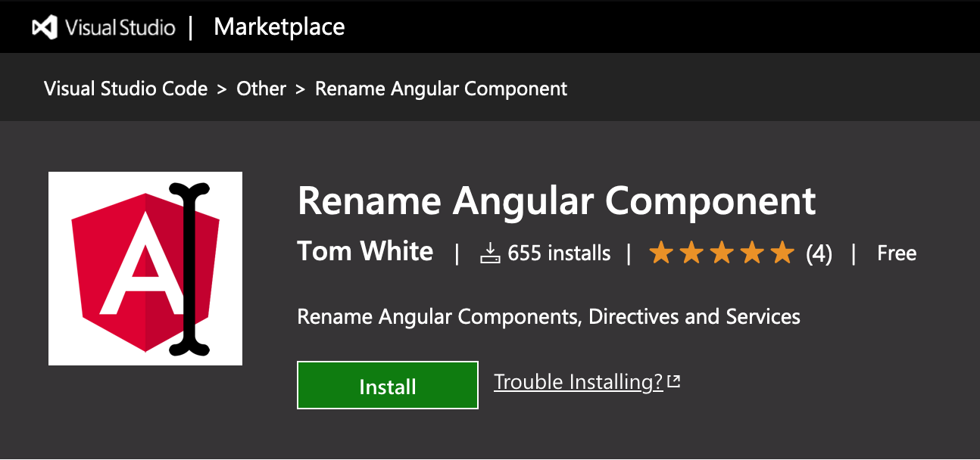Viewport: 980px width, 460px height.
Task: Select the fifth rating star
Action: (x=782, y=253)
